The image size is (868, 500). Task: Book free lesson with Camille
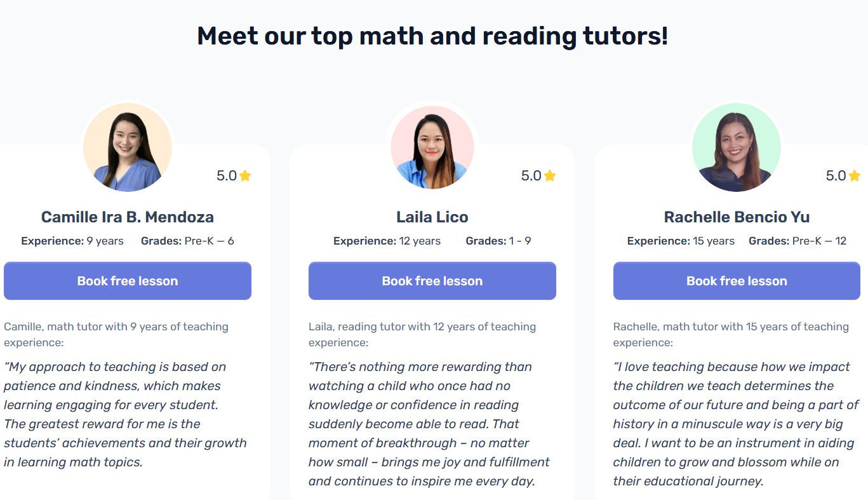point(128,280)
